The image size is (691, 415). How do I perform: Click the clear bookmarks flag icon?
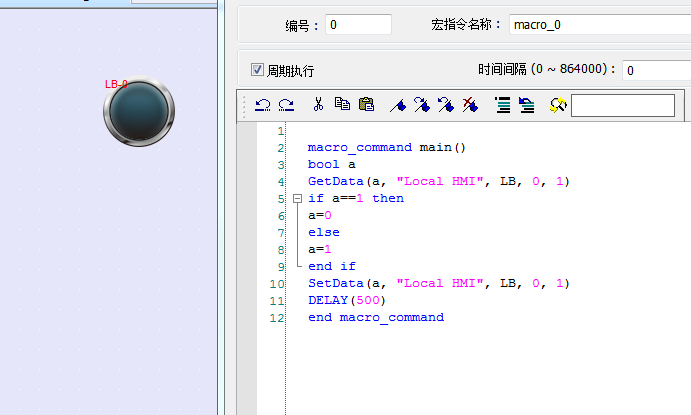pyautogui.click(x=470, y=104)
